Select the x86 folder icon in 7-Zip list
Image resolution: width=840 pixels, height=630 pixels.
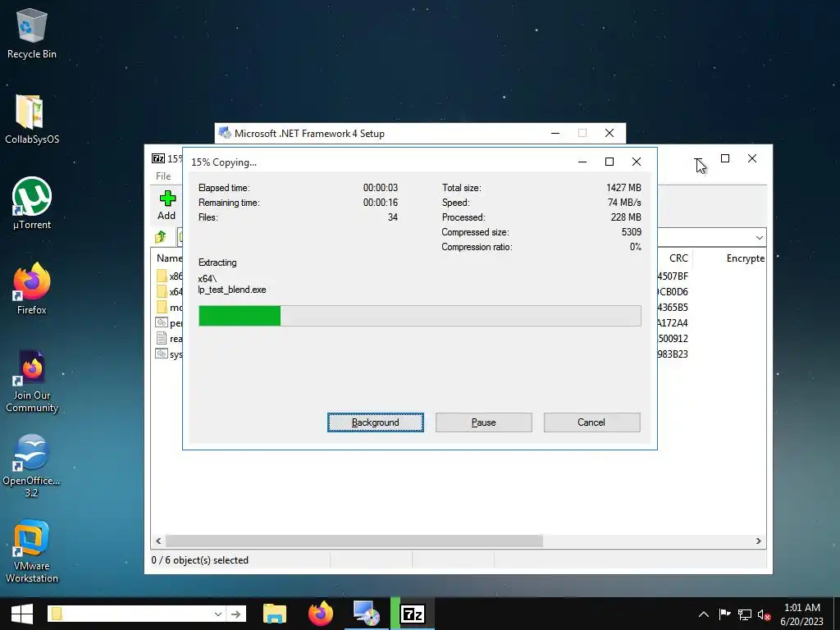[x=162, y=276]
